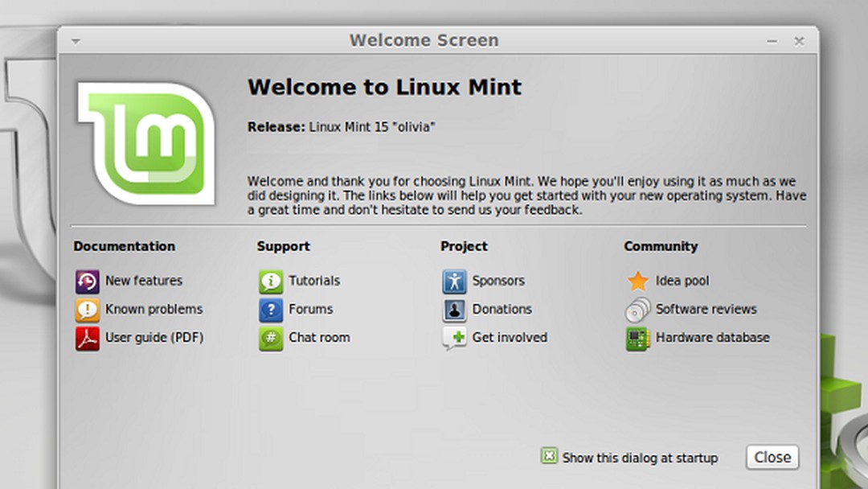Viewport: 868px width, 489px height.
Task: Open the Chat room hash icon
Action: pos(271,338)
